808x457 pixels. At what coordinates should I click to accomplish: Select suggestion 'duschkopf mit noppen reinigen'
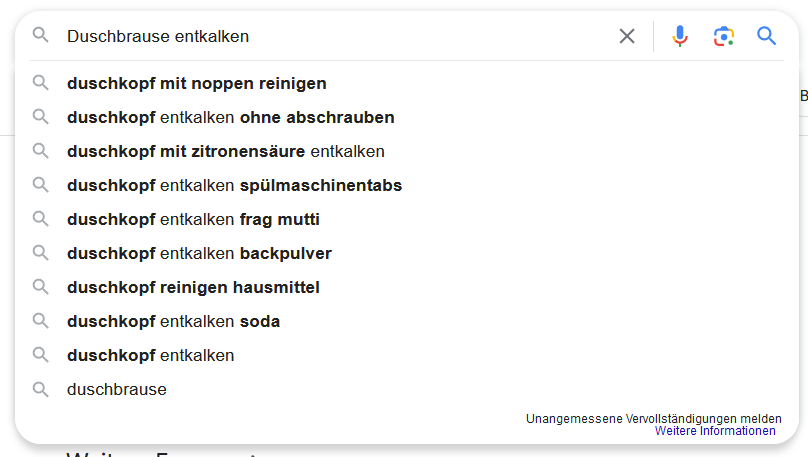(197, 83)
